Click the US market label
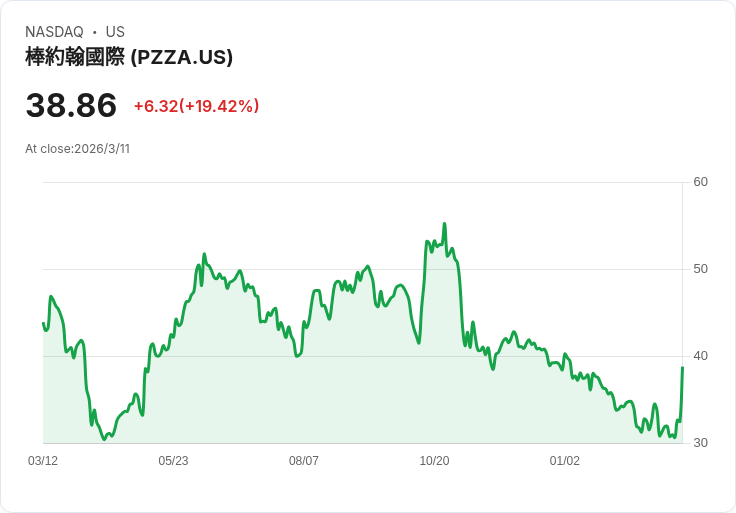The width and height of the screenshot is (736, 513). pyautogui.click(x=115, y=32)
